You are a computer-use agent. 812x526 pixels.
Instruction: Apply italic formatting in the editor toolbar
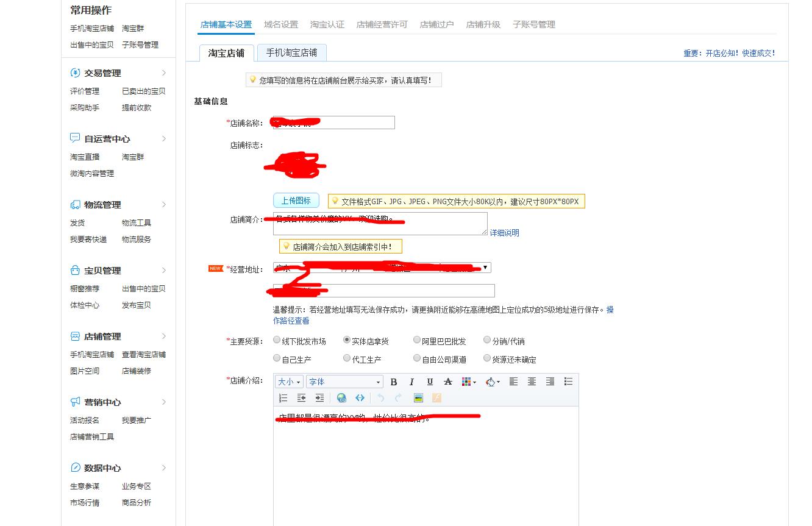(x=411, y=382)
